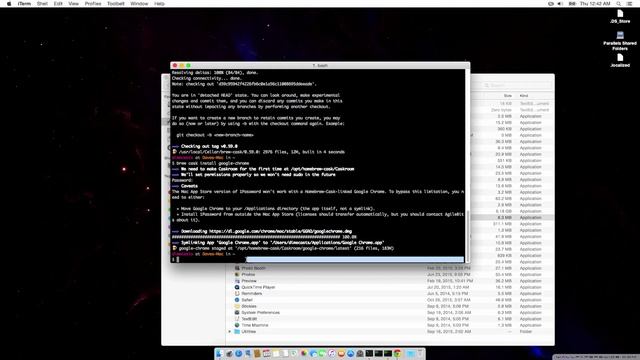Open System Preferences gear in Dock
The height and width of the screenshot is (360, 640).
pos(360,353)
